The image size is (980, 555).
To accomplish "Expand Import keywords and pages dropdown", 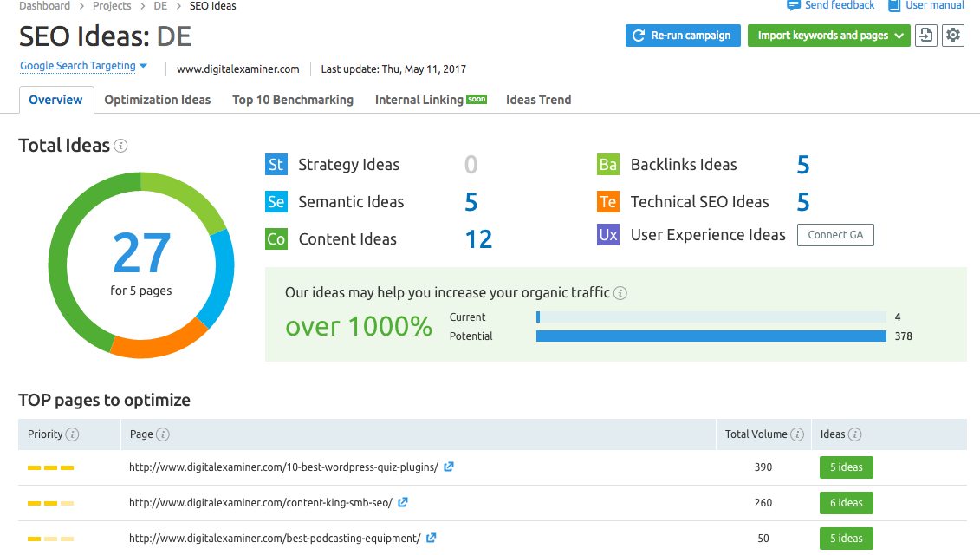I will click(x=899, y=36).
